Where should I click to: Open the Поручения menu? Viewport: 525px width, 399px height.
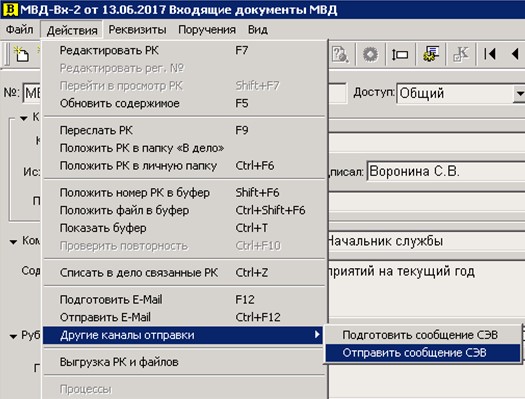207,30
